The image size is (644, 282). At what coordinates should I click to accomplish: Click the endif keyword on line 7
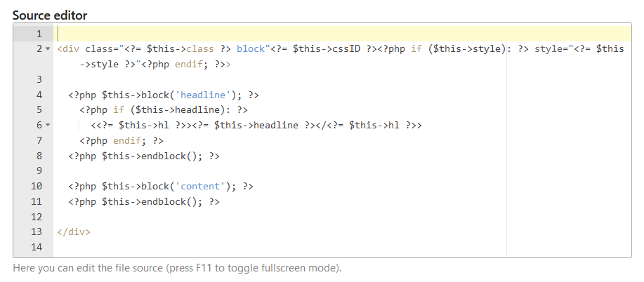tap(127, 140)
